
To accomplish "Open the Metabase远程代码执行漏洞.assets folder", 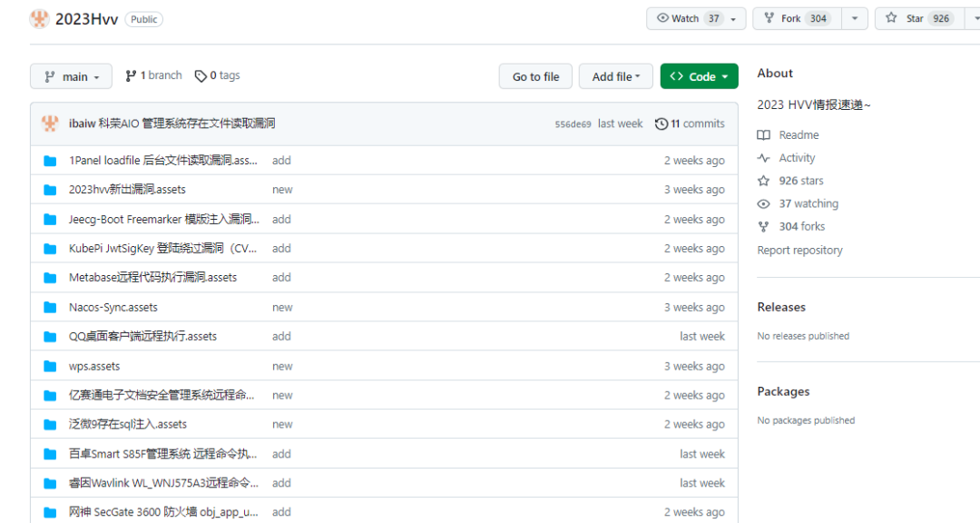I will point(152,277).
